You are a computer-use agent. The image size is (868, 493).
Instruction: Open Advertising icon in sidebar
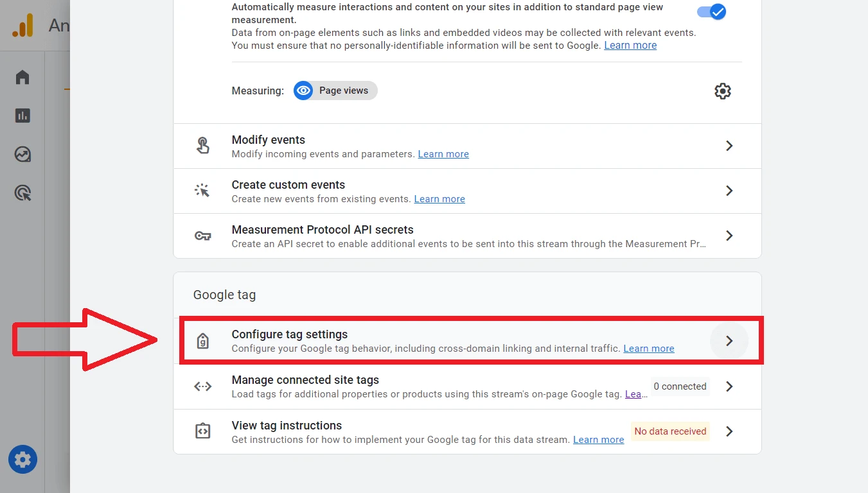[x=22, y=193]
